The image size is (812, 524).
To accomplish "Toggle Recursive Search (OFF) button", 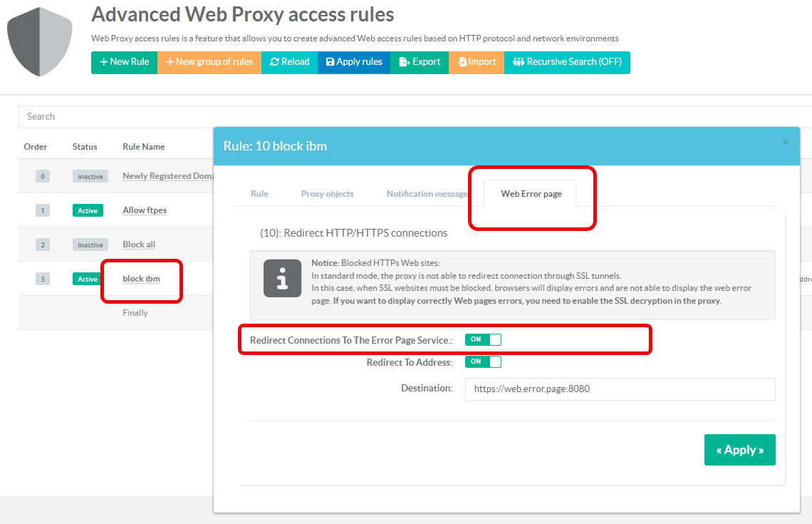I will click(x=567, y=62).
